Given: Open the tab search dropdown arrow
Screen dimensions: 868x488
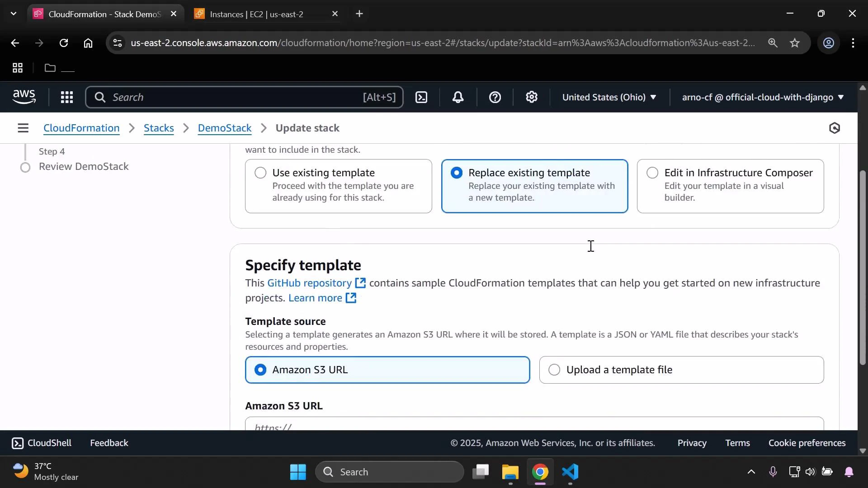Looking at the screenshot, I should click(x=14, y=14).
